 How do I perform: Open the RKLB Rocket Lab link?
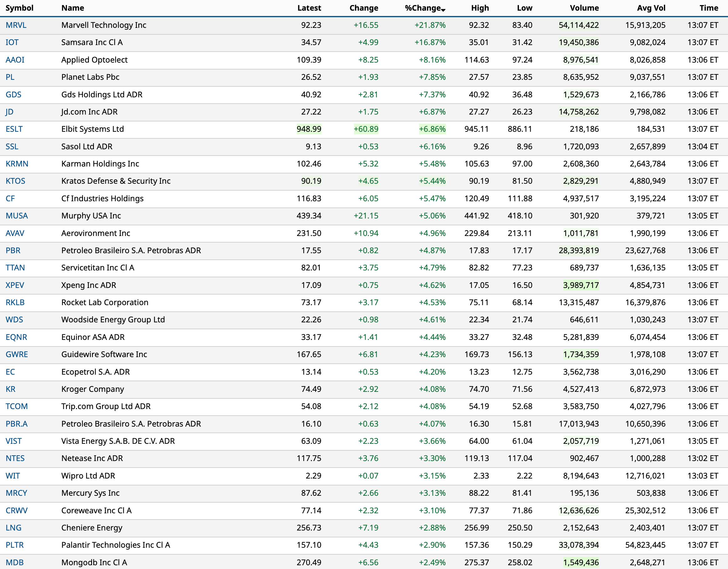pyautogui.click(x=15, y=302)
